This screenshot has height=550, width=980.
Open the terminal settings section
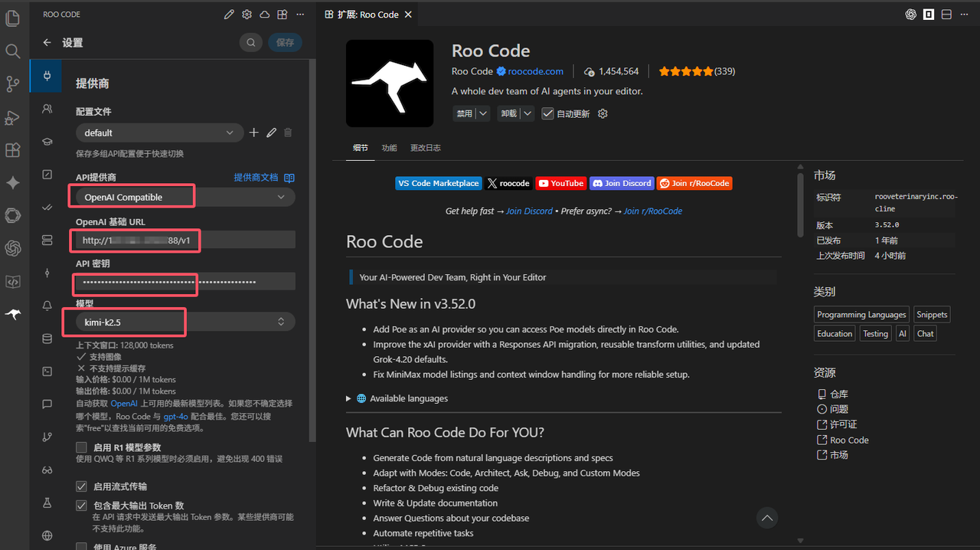47,372
